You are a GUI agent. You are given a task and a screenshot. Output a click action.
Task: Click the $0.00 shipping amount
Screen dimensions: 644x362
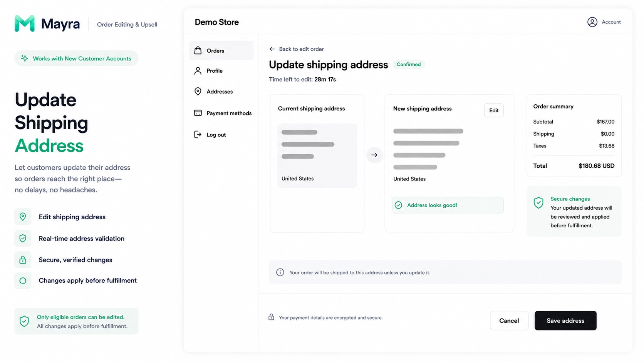(x=608, y=134)
